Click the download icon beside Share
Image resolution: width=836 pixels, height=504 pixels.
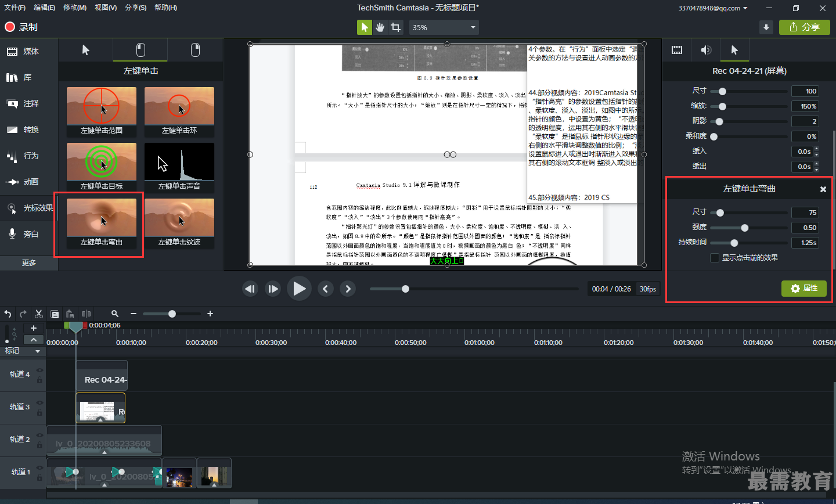pyautogui.click(x=766, y=27)
